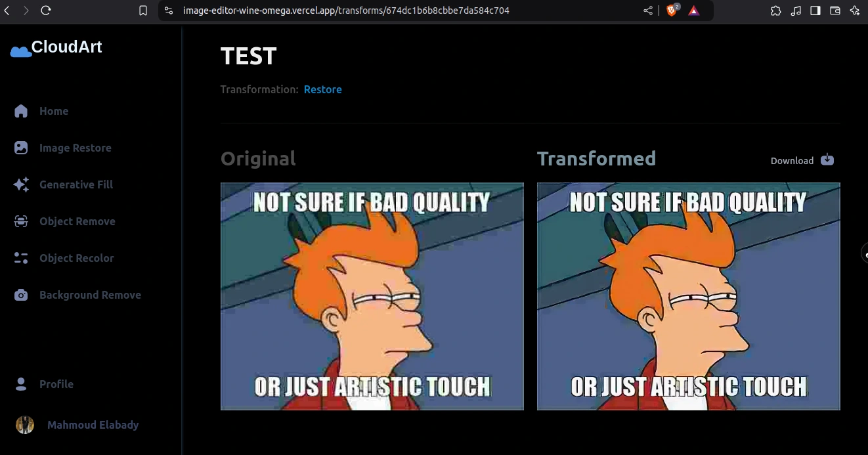
Task: Click the Background Remove camera icon
Action: (21, 295)
